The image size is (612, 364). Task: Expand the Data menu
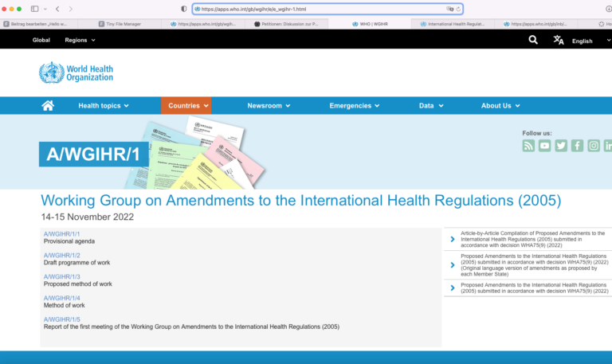tap(431, 106)
